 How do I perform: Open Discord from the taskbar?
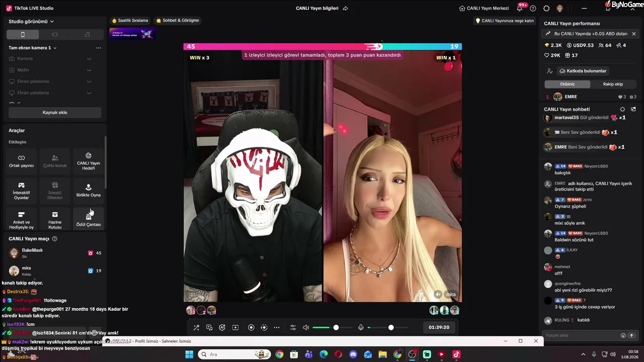[353, 354]
